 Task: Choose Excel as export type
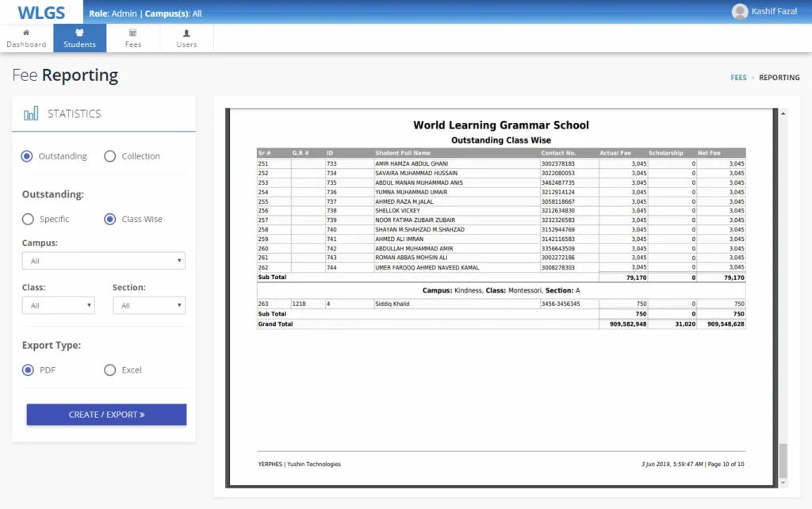pos(110,369)
